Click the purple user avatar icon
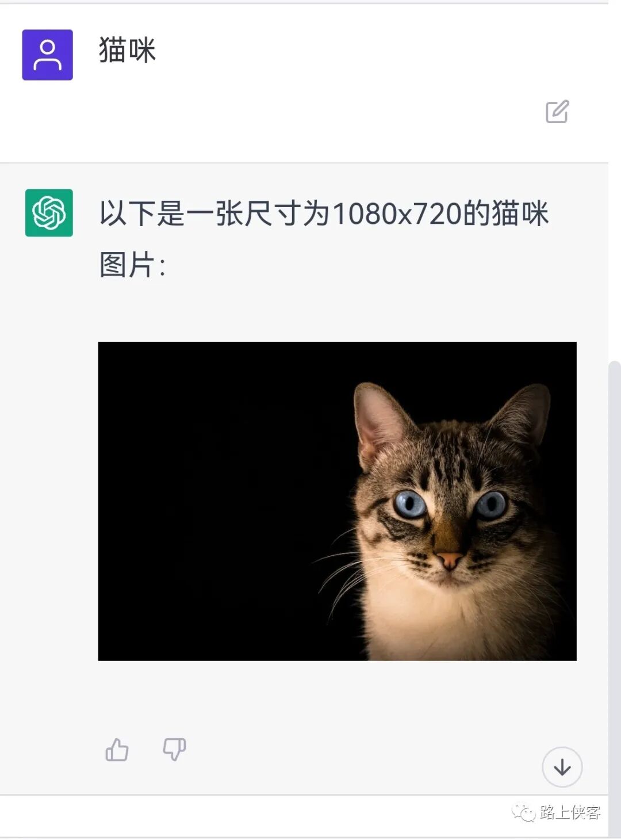This screenshot has width=621, height=840. [x=47, y=55]
